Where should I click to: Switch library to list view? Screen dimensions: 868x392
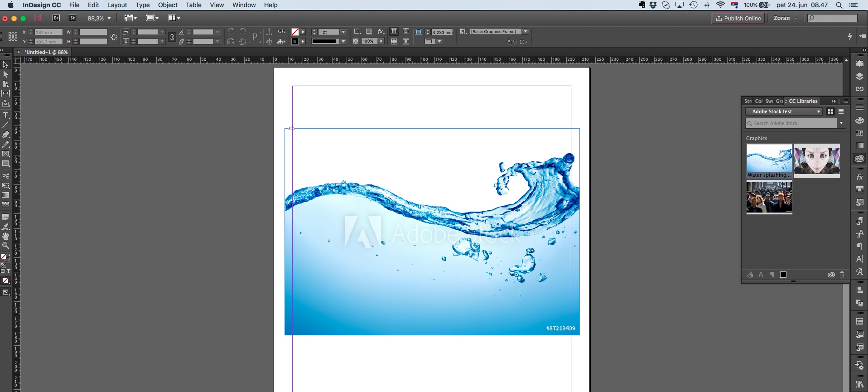click(x=841, y=111)
